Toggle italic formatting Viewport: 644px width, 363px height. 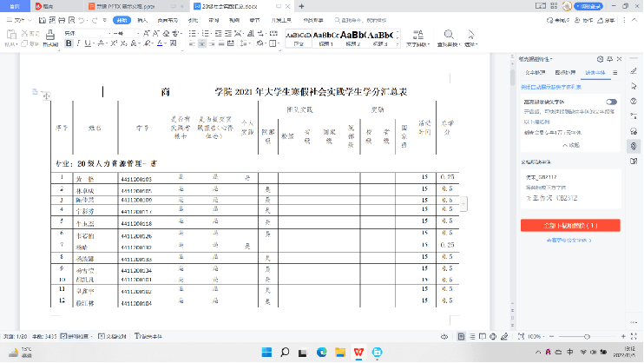(x=78, y=43)
